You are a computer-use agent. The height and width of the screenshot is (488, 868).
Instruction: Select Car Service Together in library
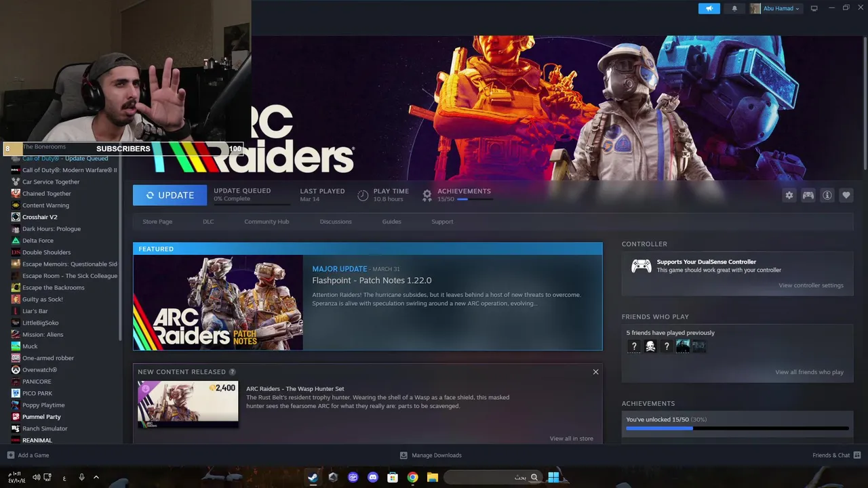coord(51,182)
